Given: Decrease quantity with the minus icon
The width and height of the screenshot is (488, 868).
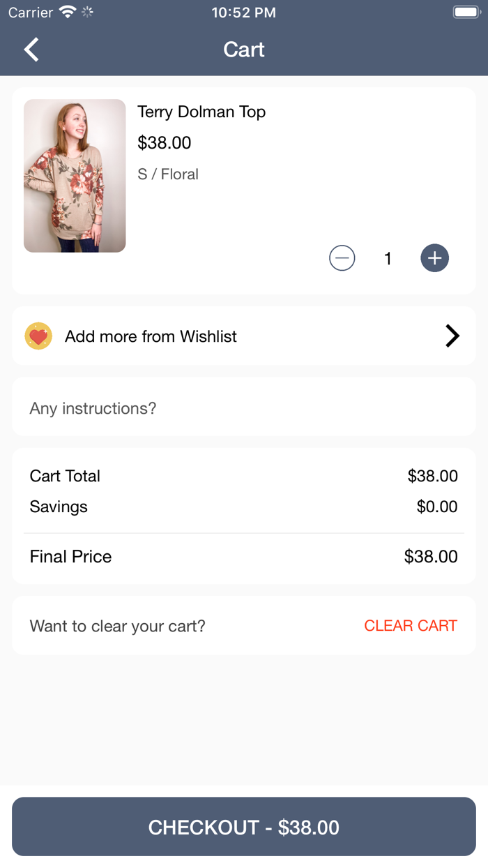Looking at the screenshot, I should (x=342, y=258).
